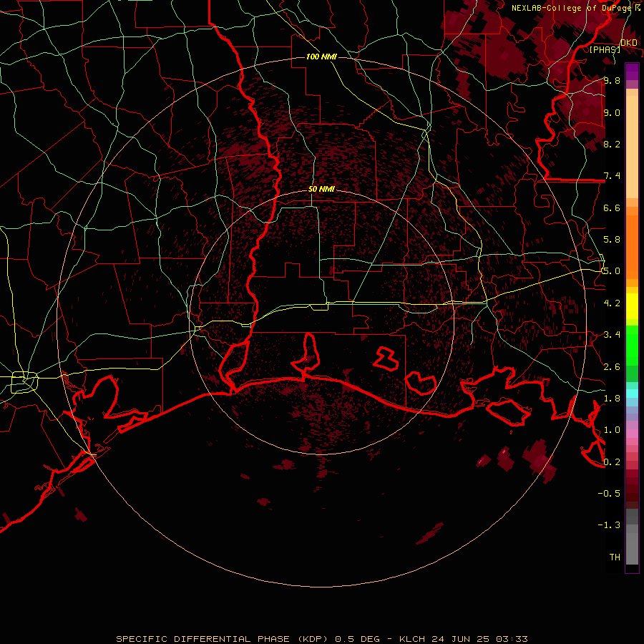Click the KLCH station identifier
The image size is (644, 644).
point(411,639)
